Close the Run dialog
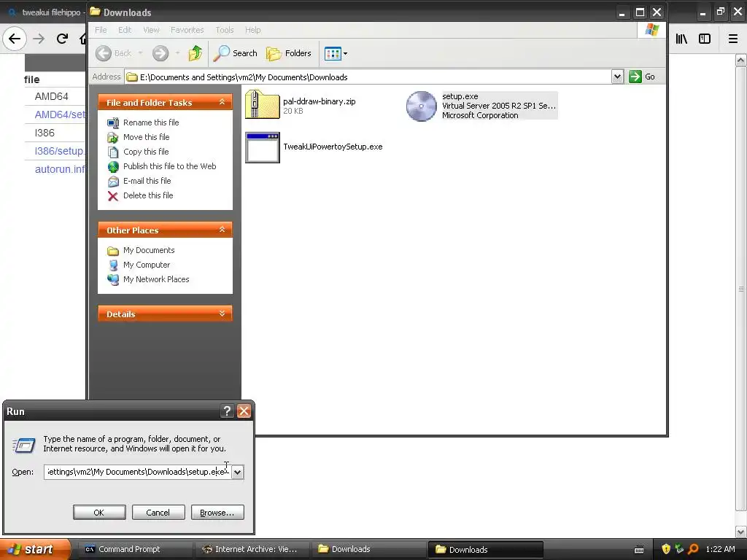This screenshot has height=560, width=747. (x=244, y=411)
